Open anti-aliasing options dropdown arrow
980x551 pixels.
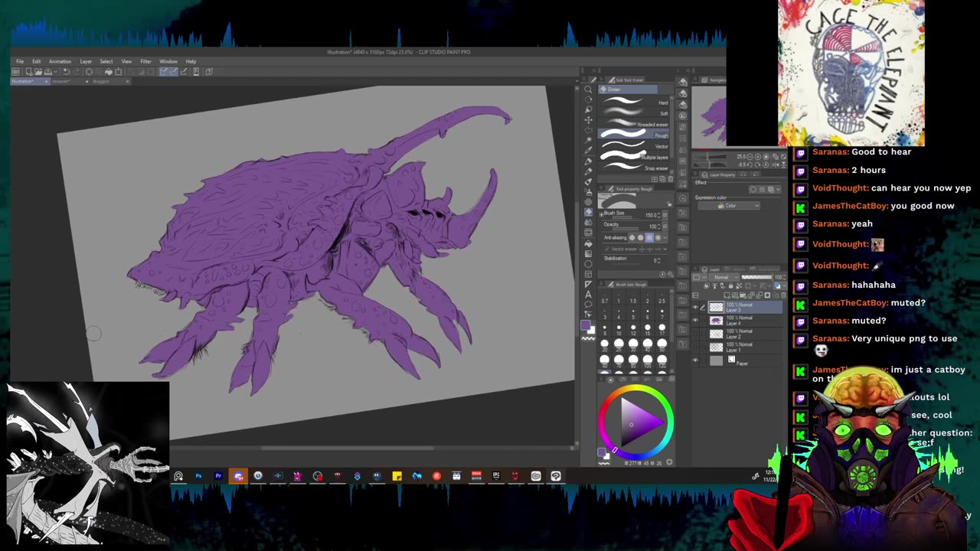[x=665, y=237]
